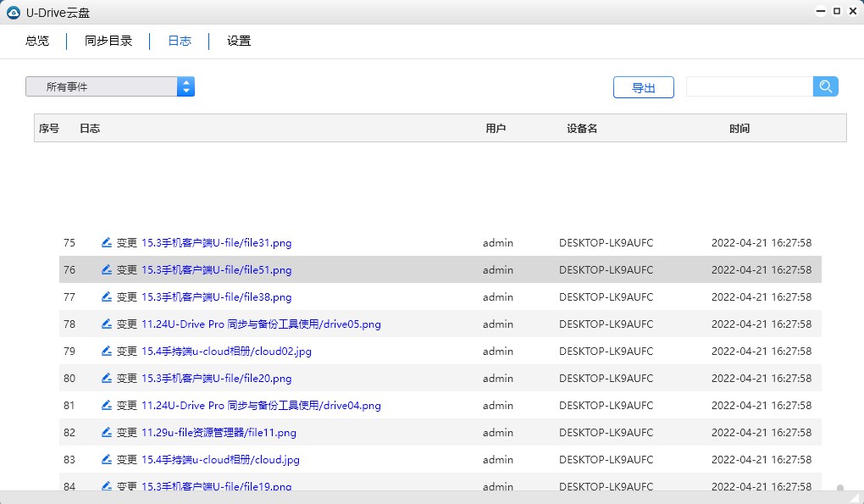Click pencil icon beside file11.png entry
This screenshot has width=864, height=504.
[106, 432]
